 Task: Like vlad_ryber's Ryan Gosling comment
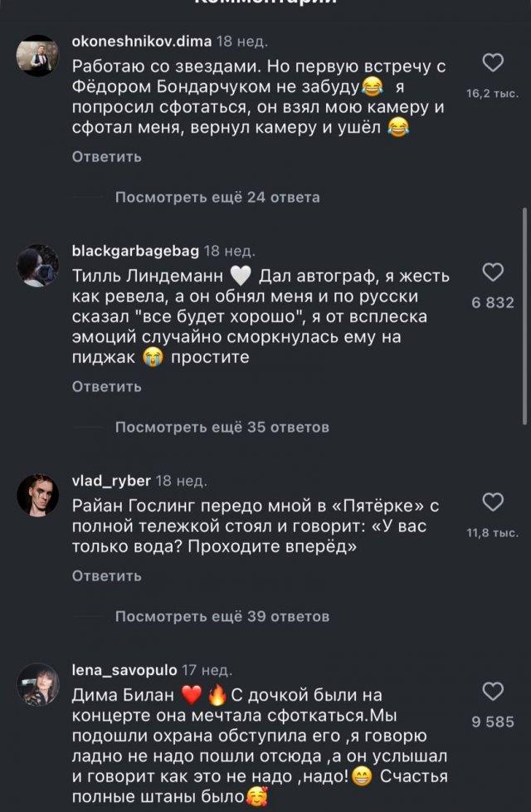click(x=493, y=501)
